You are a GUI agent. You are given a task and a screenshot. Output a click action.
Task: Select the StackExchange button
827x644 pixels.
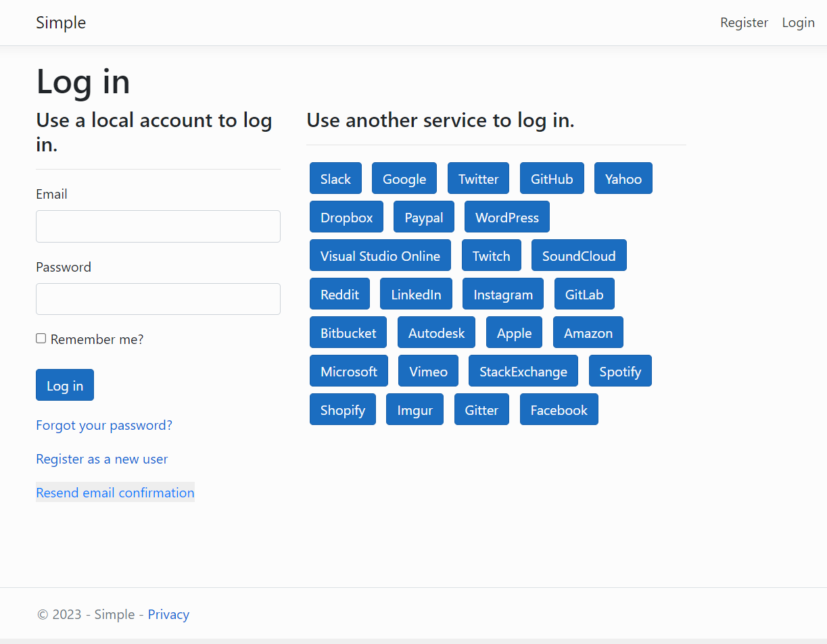pyautogui.click(x=523, y=371)
